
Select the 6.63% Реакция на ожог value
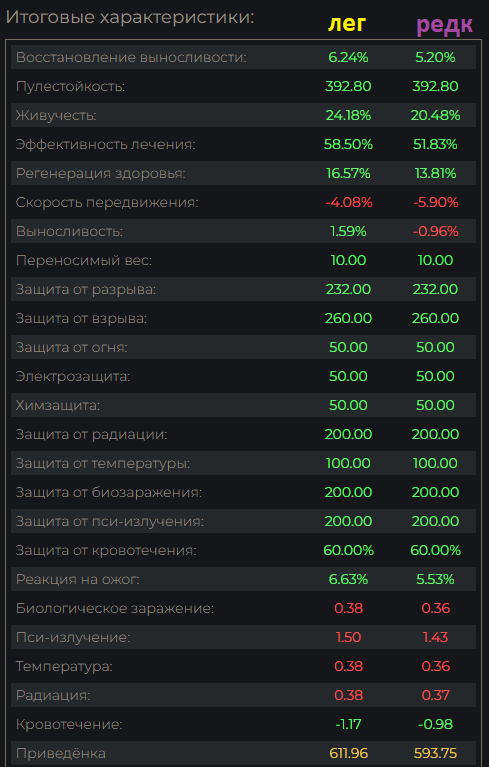[348, 579]
